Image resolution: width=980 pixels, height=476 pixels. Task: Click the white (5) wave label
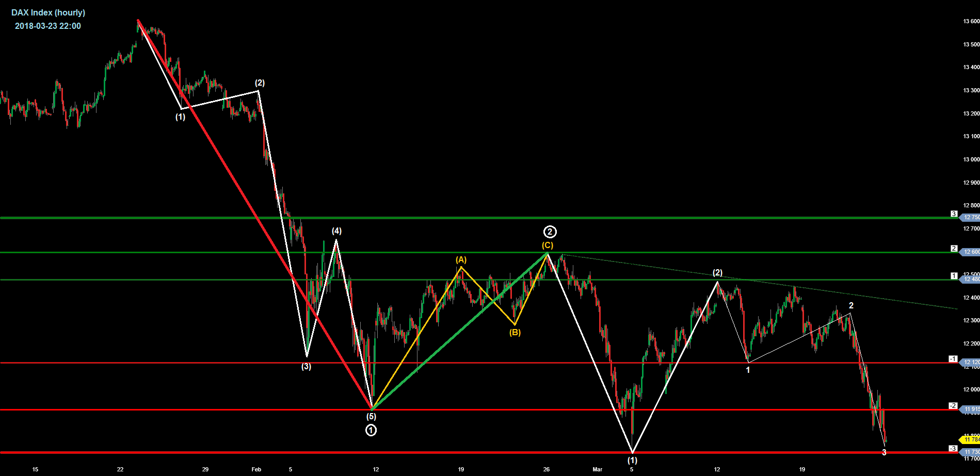pyautogui.click(x=371, y=416)
